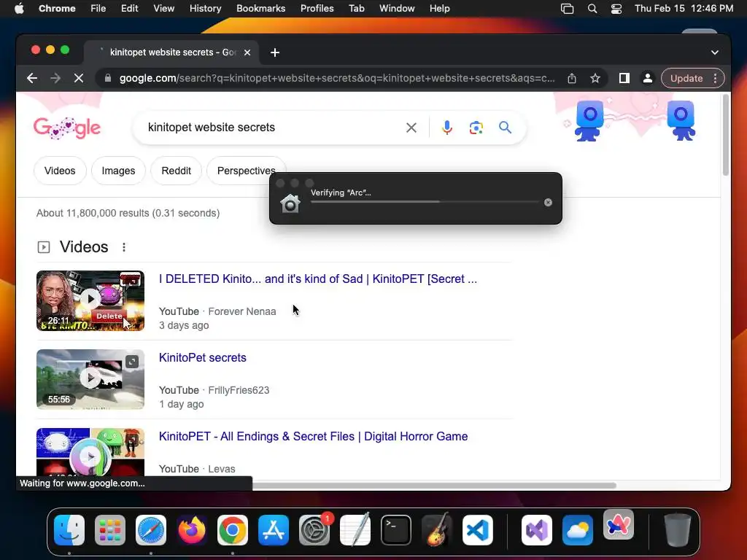Open Control Center in menu bar
Screen dimensions: 747x560
point(616,9)
